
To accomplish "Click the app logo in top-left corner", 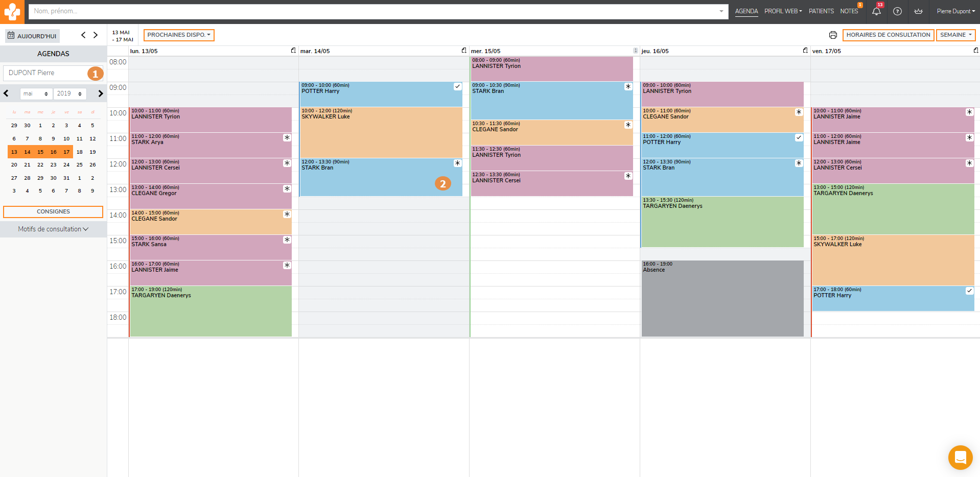I will [x=12, y=12].
